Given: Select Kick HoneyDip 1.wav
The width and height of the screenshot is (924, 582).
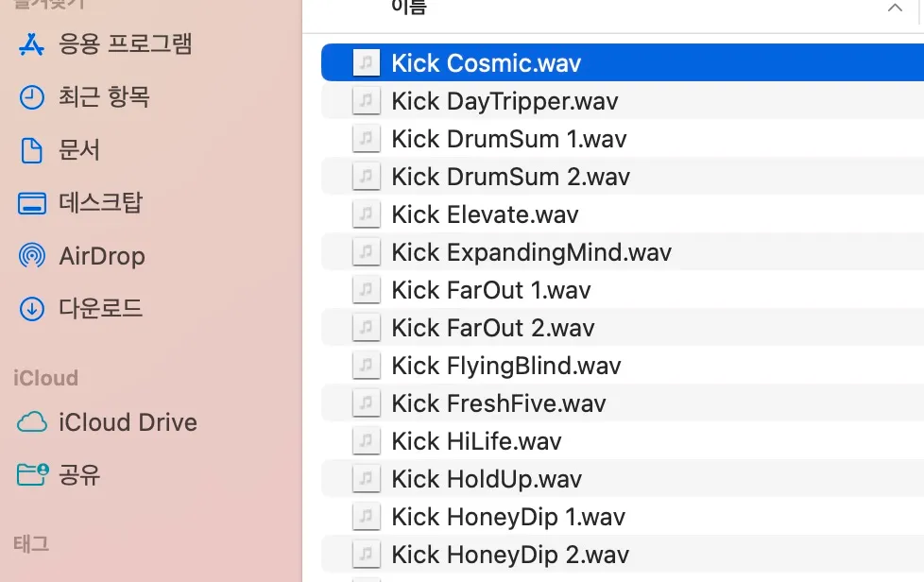Looking at the screenshot, I should coord(508,517).
